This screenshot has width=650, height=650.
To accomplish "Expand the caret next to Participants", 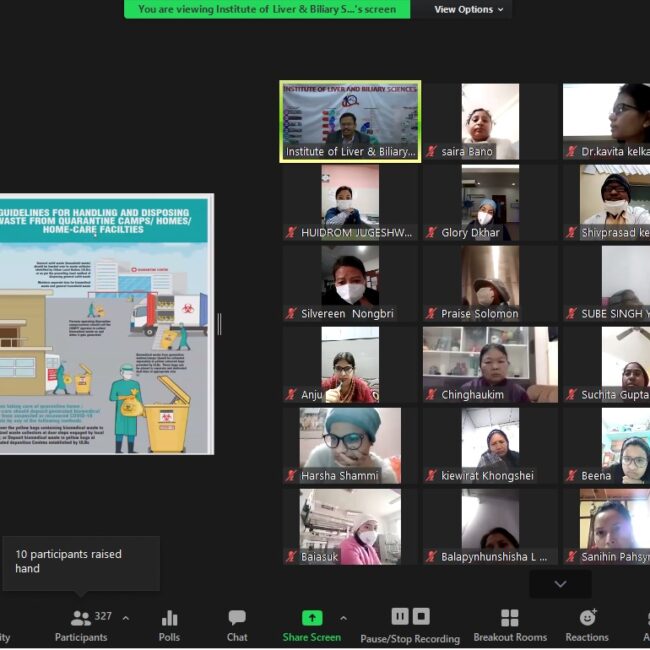I will point(125,617).
